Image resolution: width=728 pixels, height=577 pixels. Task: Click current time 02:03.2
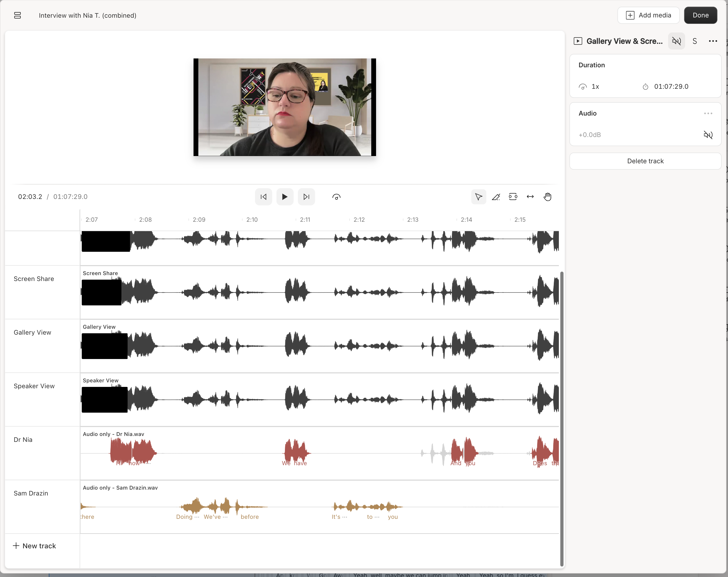(30, 197)
